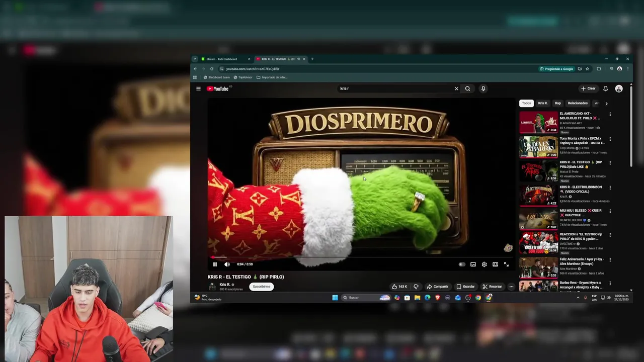The image size is (644, 362).
Task: Switch to the Stream - Kick Dashboard tab
Action: pyautogui.click(x=225, y=59)
